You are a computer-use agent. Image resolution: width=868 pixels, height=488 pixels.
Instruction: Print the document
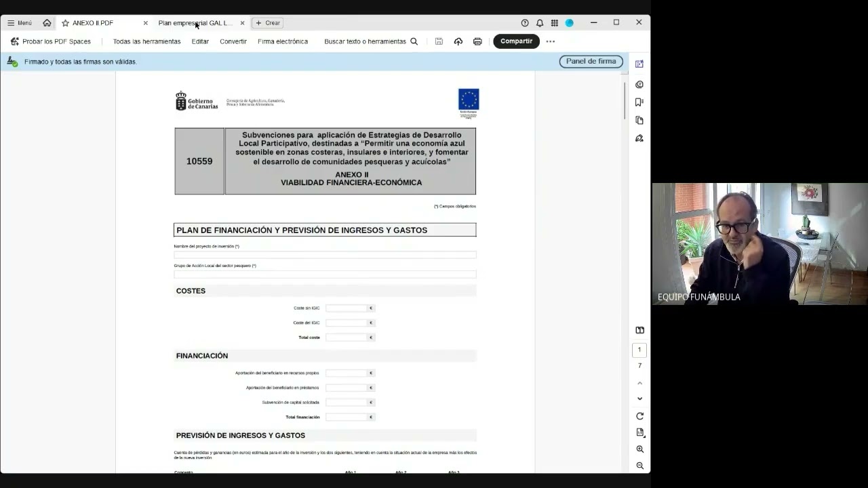click(477, 41)
